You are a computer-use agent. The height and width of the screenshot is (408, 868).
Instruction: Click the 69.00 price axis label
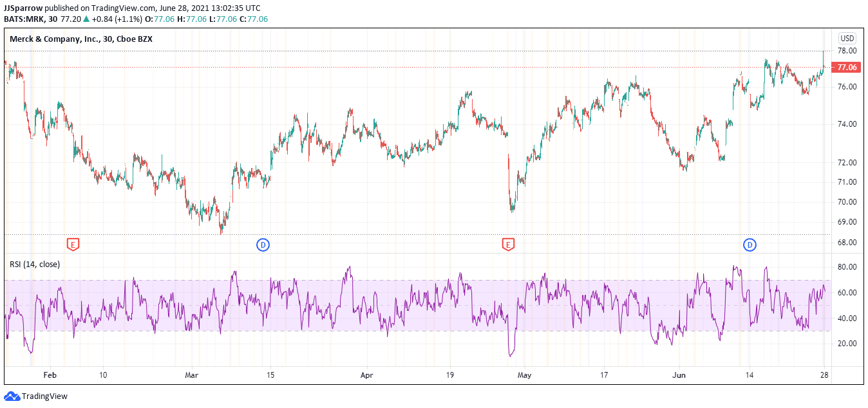click(x=847, y=222)
